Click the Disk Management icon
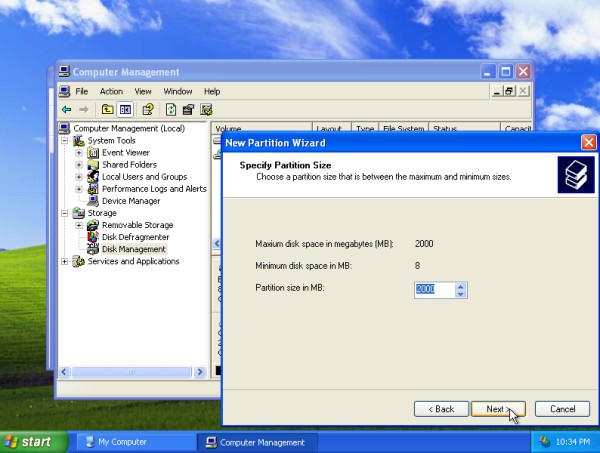The image size is (600, 453). click(93, 249)
